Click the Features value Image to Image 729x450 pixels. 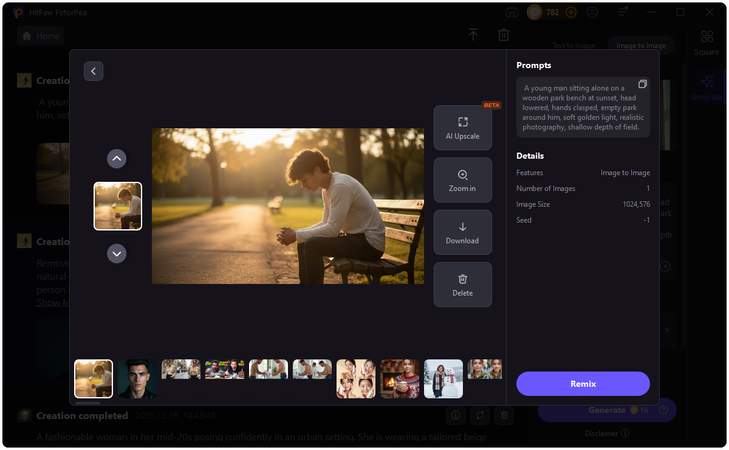click(625, 172)
